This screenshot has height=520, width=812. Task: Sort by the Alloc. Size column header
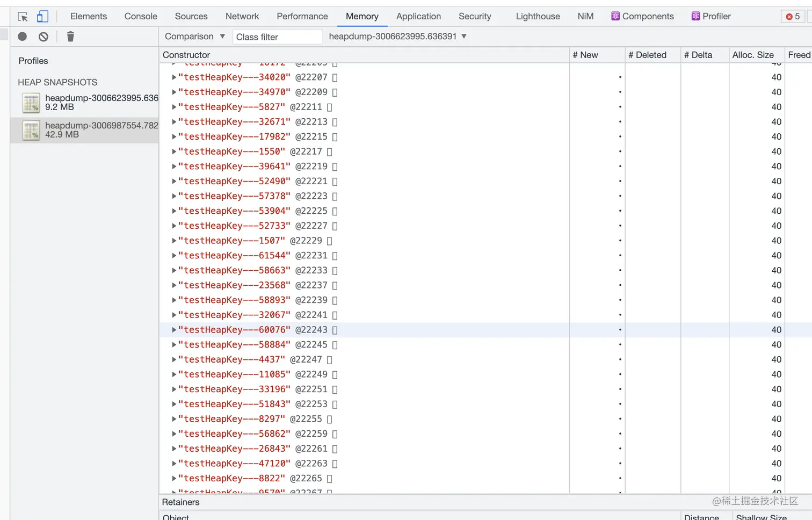click(757, 55)
